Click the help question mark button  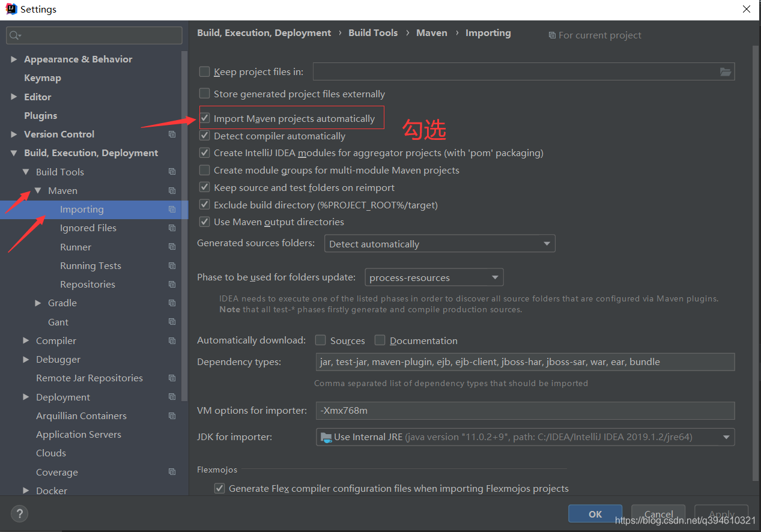pos(19,513)
